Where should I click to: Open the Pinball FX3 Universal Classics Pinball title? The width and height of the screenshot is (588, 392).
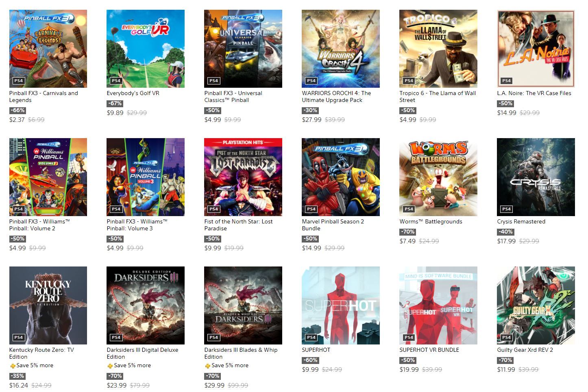[233, 96]
